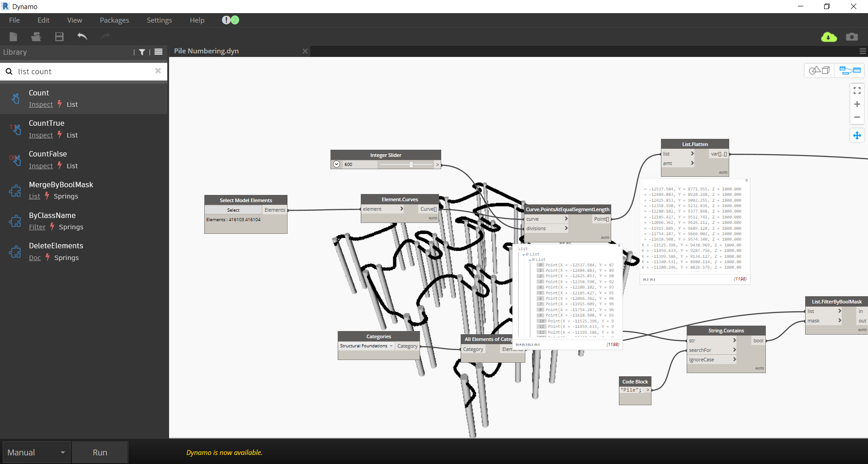868x464 pixels.
Task: Click the Redo arrow icon
Action: click(x=105, y=37)
